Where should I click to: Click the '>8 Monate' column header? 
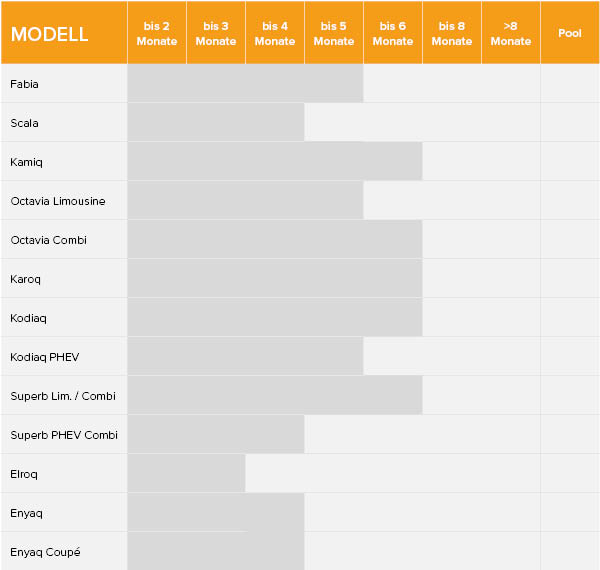510,33
